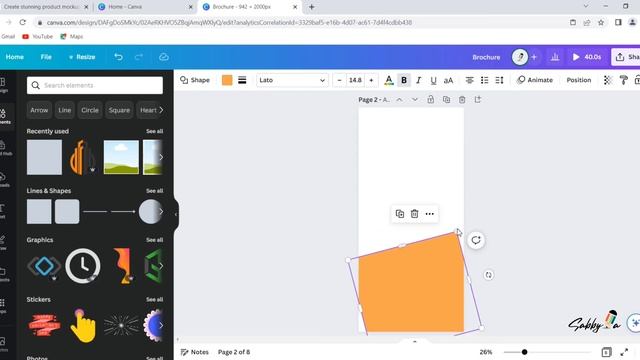Image resolution: width=640 pixels, height=360 pixels.
Task: Open the File menu
Action: (46, 57)
